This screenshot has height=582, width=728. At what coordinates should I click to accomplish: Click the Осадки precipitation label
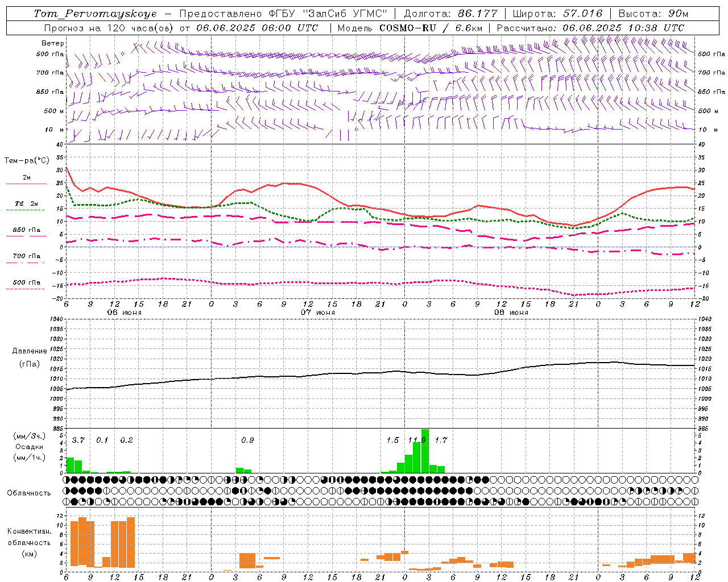(x=30, y=447)
